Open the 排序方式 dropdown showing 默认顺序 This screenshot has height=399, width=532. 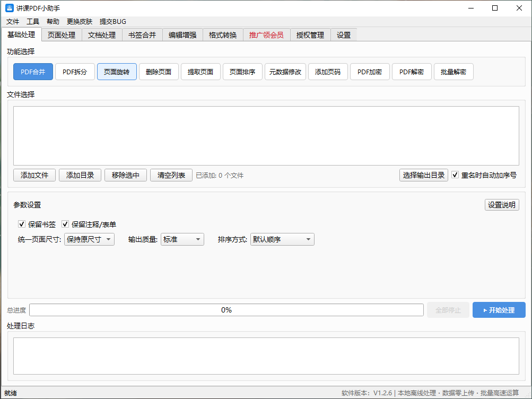pos(282,239)
